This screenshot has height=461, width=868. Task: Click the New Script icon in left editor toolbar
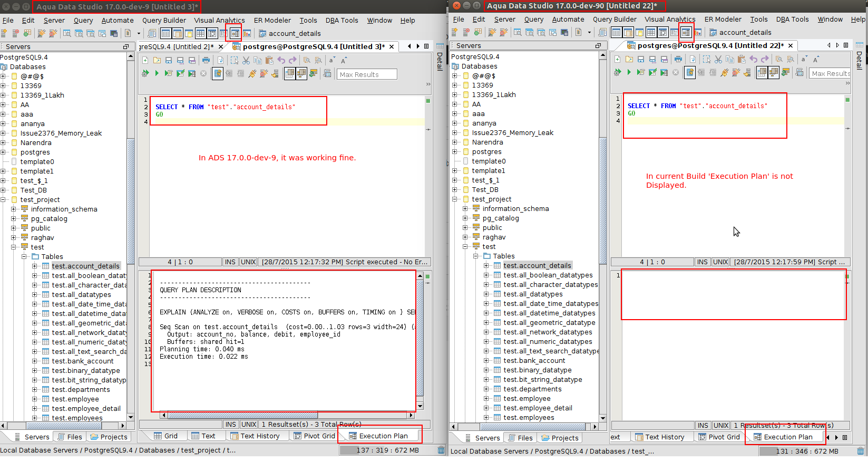145,60
